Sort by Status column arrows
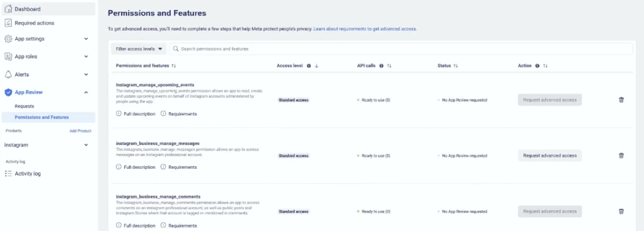This screenshot has width=644, height=231. coord(456,66)
